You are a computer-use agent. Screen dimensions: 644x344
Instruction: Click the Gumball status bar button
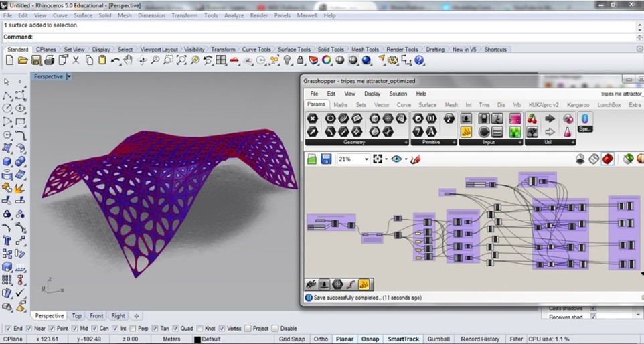coord(438,339)
